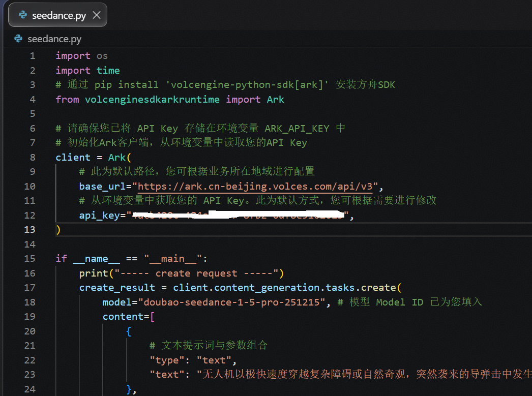Click line number 13 in the gutter
Image resolution: width=532 pixels, height=396 pixels.
(30, 230)
